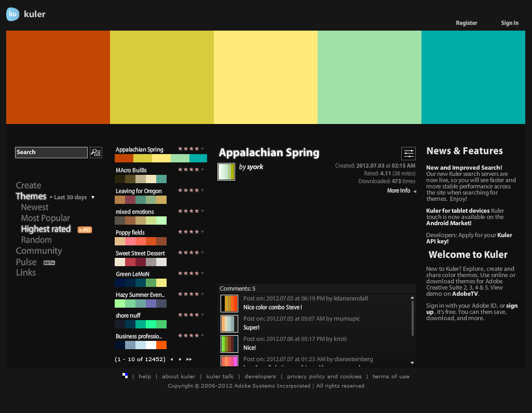Screen dimensions: 532x413
Task: Click the Search input field
Action: pyautogui.click(x=51, y=152)
